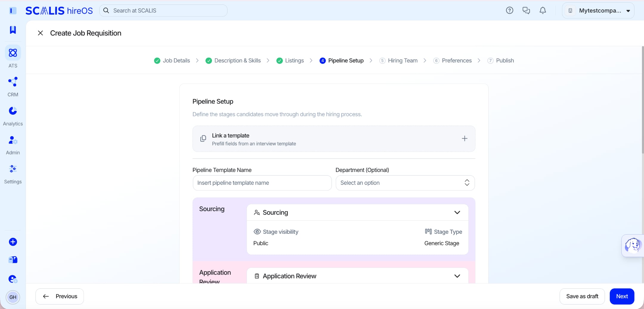The width and height of the screenshot is (644, 309).
Task: Open the chat messages icon
Action: [x=526, y=10]
